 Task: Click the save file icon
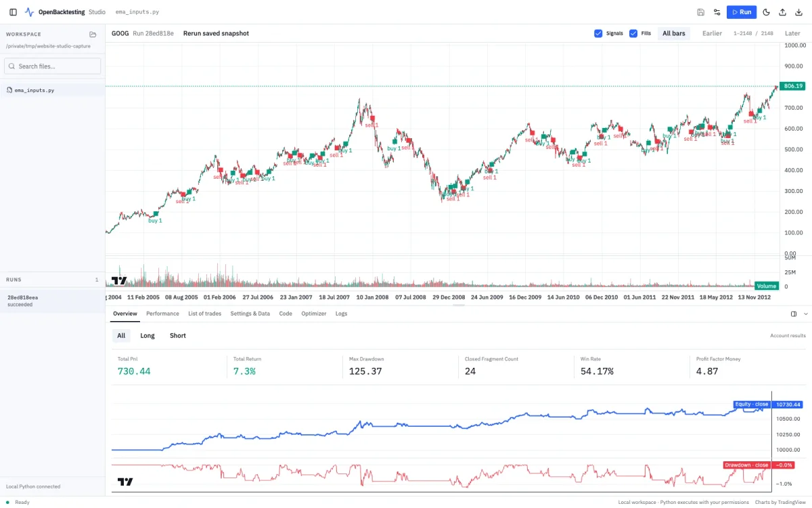(701, 12)
